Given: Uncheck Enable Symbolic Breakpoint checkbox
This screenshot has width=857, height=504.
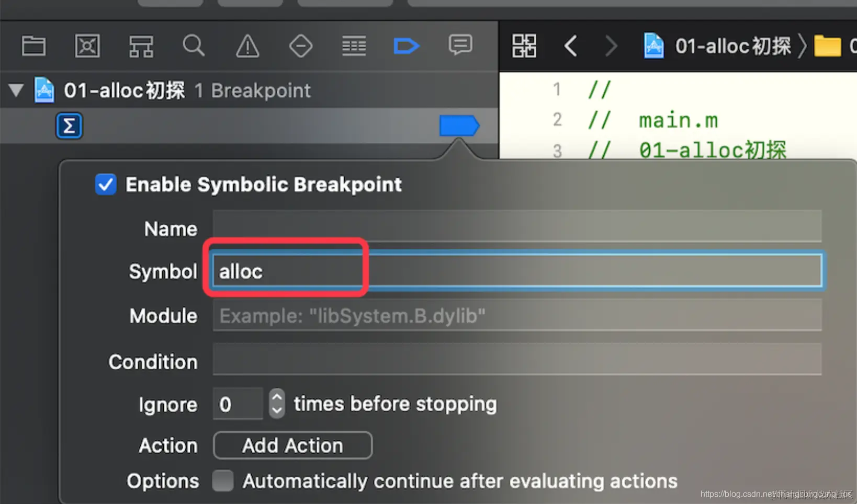Looking at the screenshot, I should tap(106, 185).
